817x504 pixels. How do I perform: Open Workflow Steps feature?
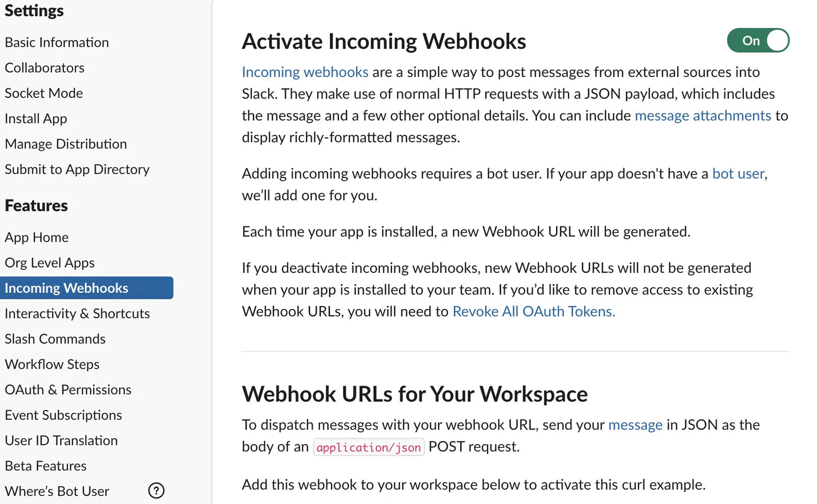point(52,365)
